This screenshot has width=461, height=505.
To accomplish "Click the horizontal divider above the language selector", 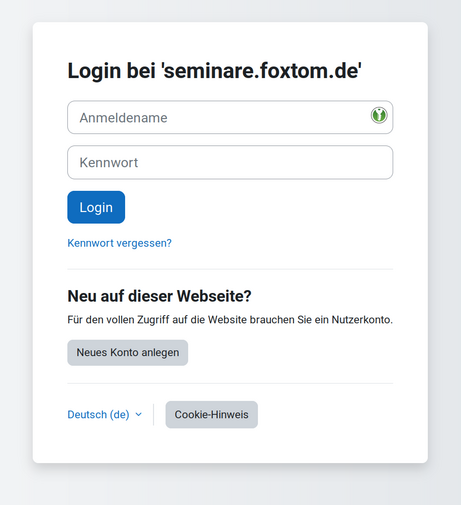I will pos(230,383).
